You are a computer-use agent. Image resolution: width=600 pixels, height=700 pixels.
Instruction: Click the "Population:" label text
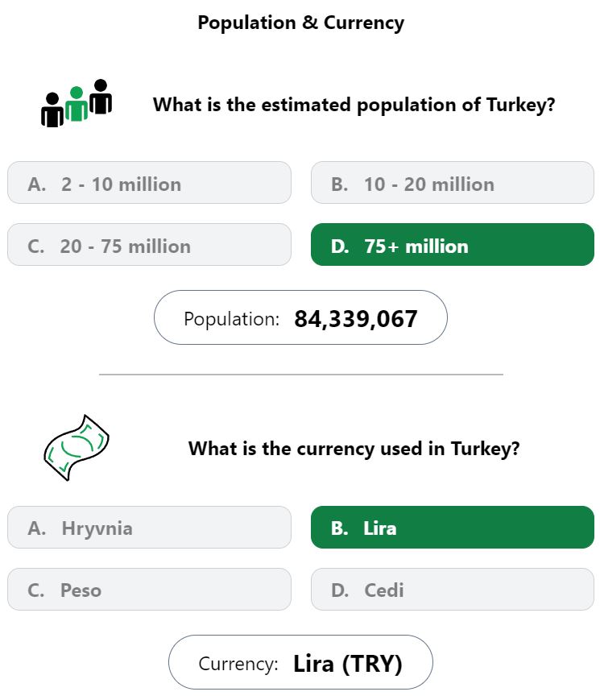[231, 319]
